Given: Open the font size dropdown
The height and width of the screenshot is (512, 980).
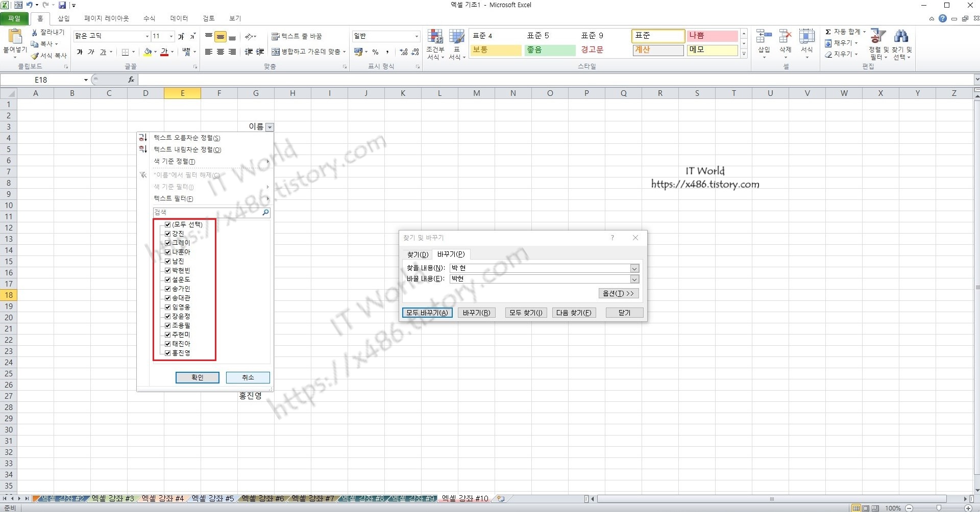Looking at the screenshot, I should coord(171,36).
